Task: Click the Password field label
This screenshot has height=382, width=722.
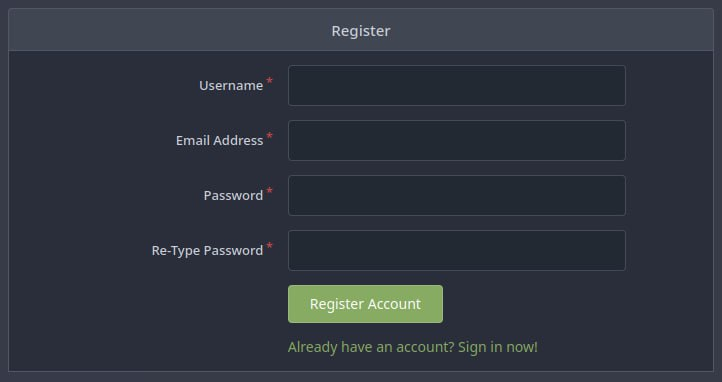Action: coord(233,196)
